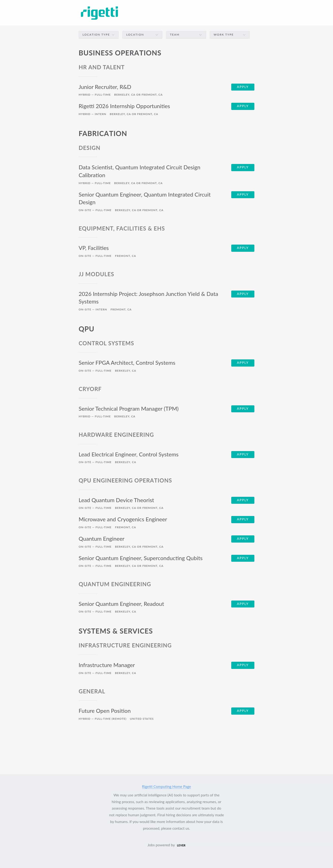Apply for the Josephson Junction internship project
The width and height of the screenshot is (333, 868).
pos(242,294)
